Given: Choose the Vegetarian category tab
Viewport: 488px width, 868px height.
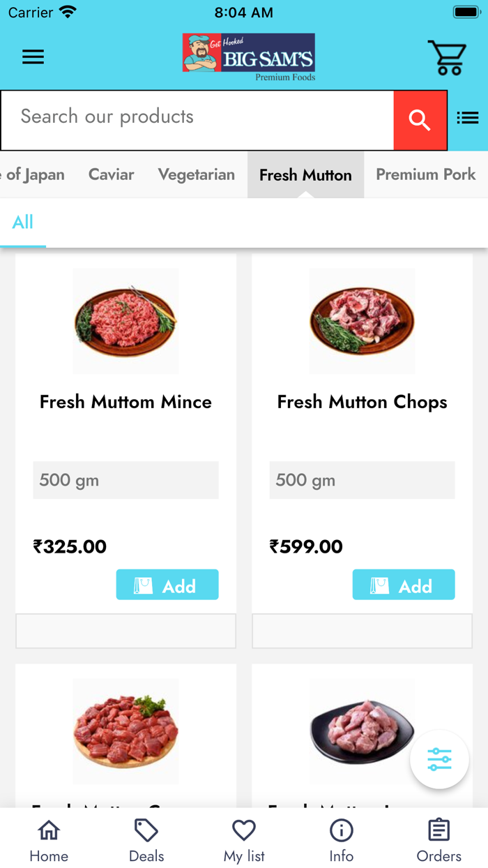Looking at the screenshot, I should point(196,174).
